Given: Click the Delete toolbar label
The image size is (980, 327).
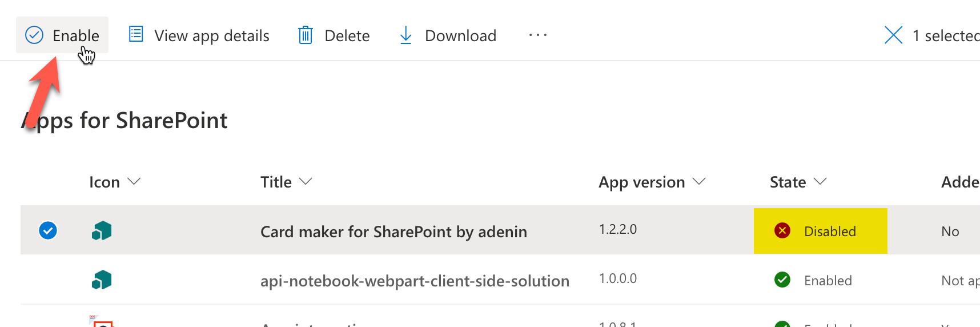Looking at the screenshot, I should [x=347, y=36].
